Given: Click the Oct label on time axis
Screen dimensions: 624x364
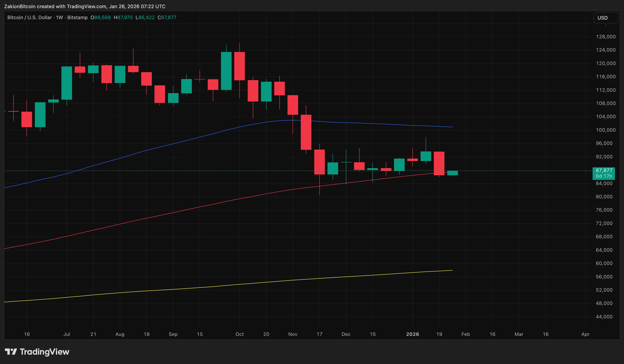Looking at the screenshot, I should tap(239, 334).
